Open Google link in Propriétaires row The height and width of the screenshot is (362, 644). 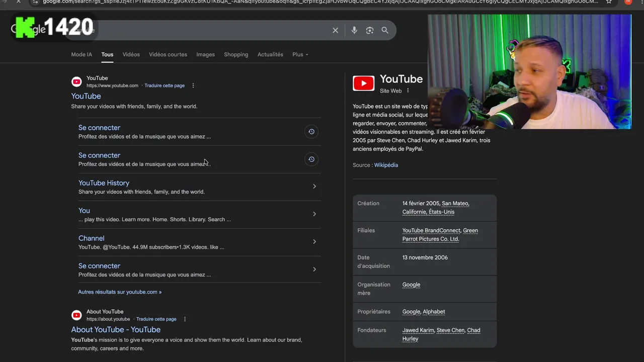411,312
